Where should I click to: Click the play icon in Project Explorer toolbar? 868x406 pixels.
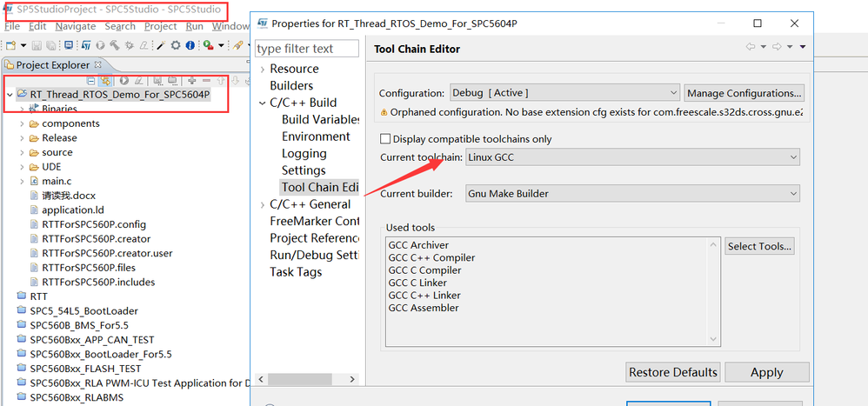click(124, 81)
